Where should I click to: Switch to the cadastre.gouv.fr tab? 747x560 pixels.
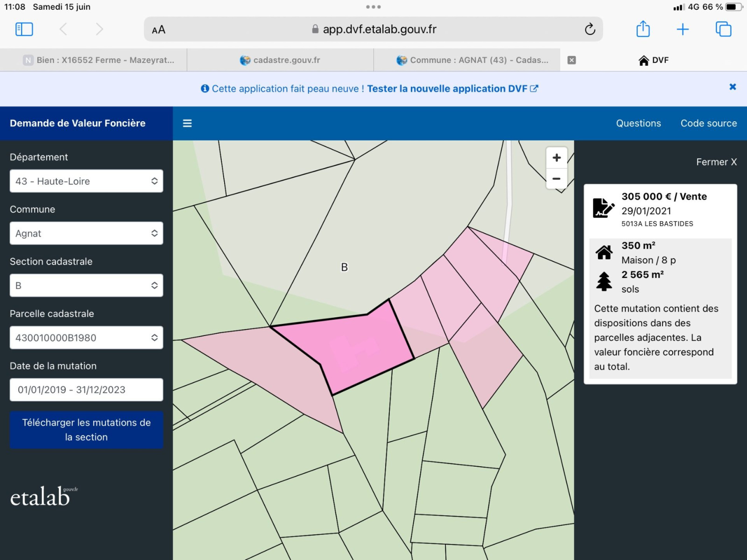click(280, 60)
